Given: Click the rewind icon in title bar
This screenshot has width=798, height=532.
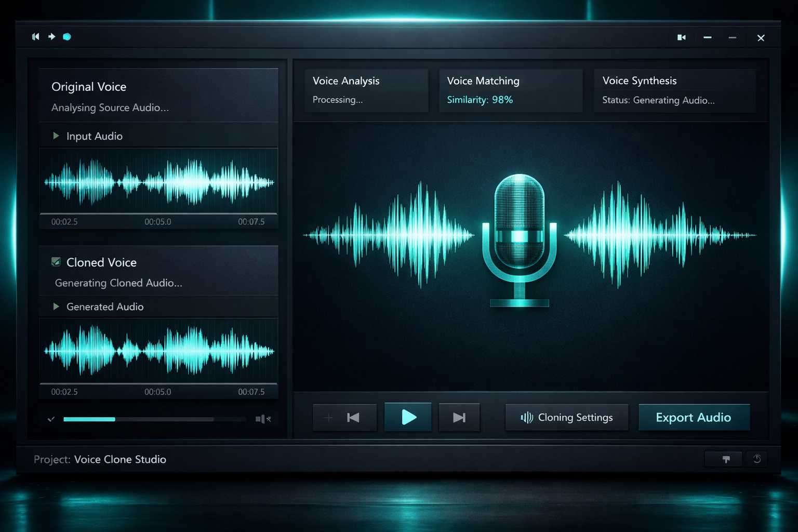Looking at the screenshot, I should 35,37.
